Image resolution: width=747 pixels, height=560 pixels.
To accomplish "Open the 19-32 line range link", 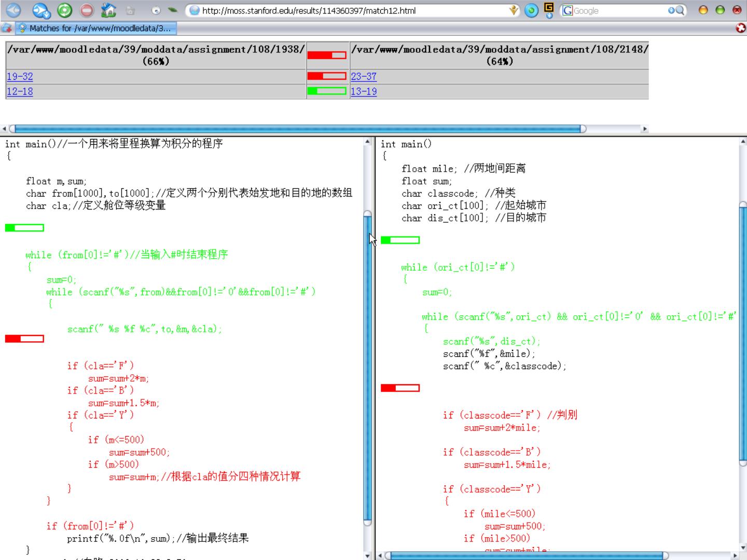I will click(20, 76).
